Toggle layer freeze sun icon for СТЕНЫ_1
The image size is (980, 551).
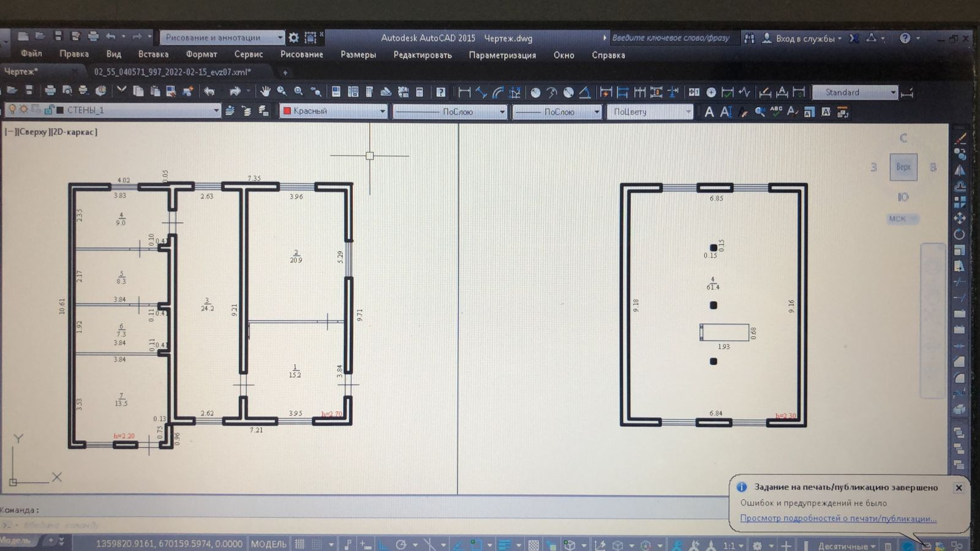click(23, 110)
